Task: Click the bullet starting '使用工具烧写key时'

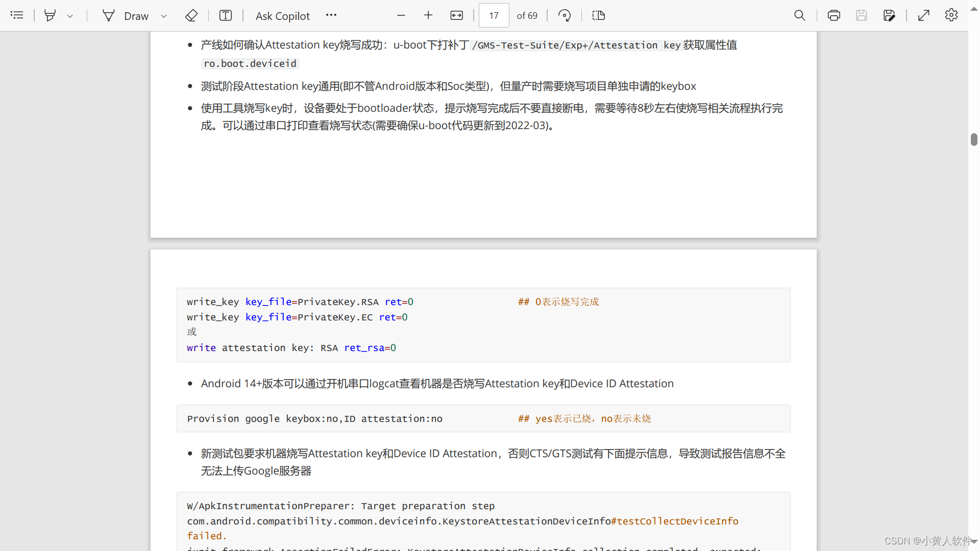Action: (492, 116)
